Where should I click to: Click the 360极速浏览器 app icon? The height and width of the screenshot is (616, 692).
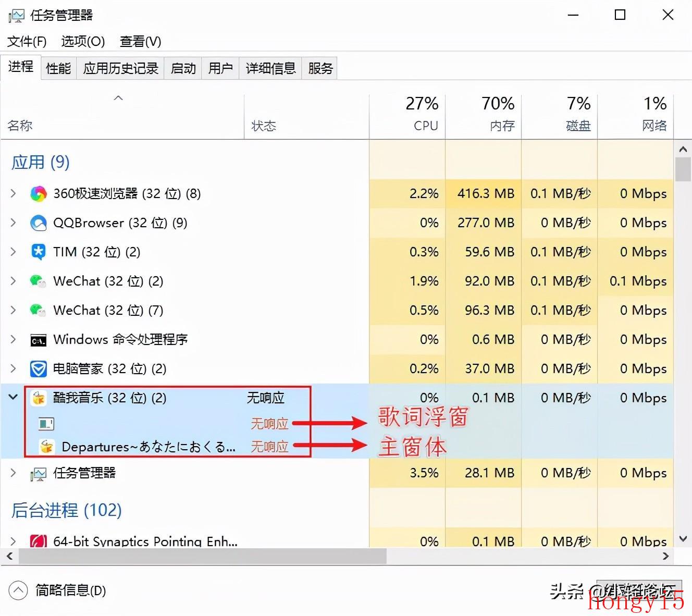click(39, 194)
